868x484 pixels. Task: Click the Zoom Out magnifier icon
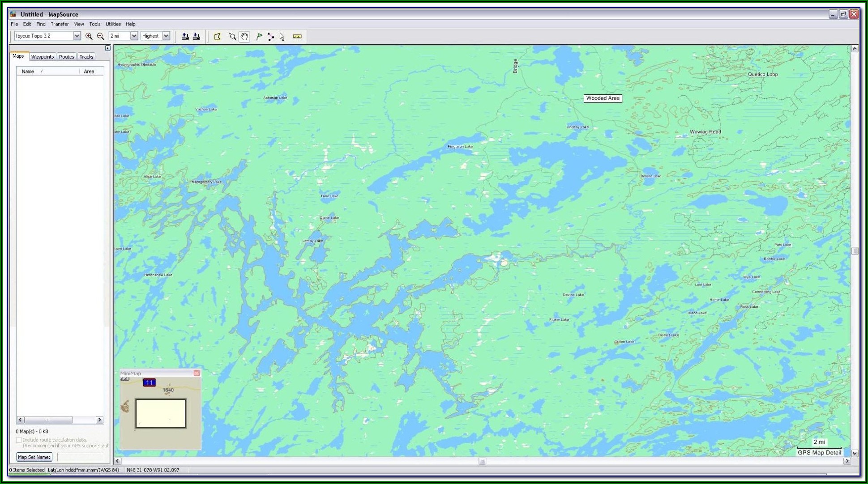pyautogui.click(x=101, y=36)
